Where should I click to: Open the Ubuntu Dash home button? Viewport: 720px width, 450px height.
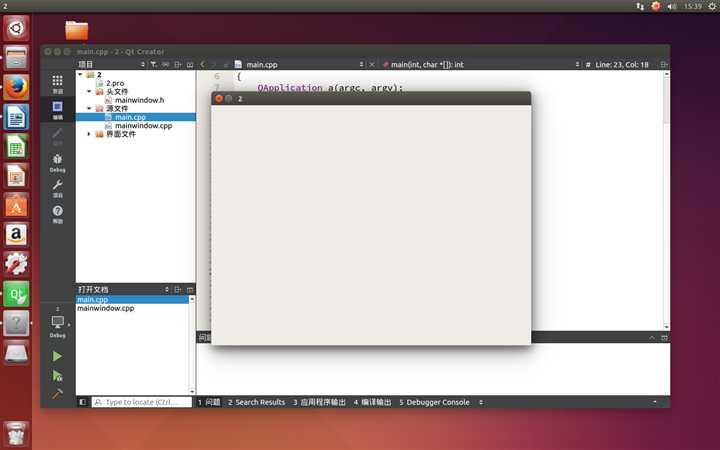pos(16,28)
